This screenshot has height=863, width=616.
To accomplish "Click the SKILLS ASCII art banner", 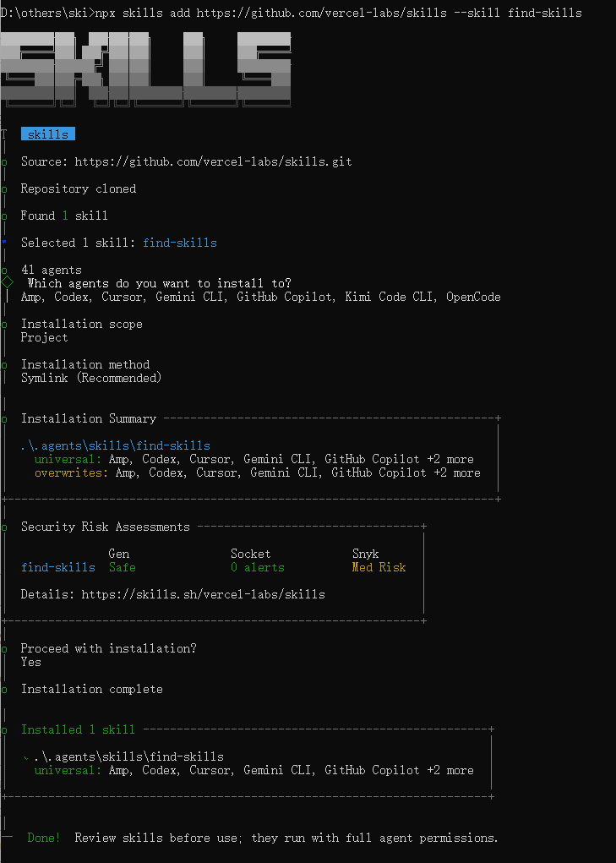I will 145,69.
